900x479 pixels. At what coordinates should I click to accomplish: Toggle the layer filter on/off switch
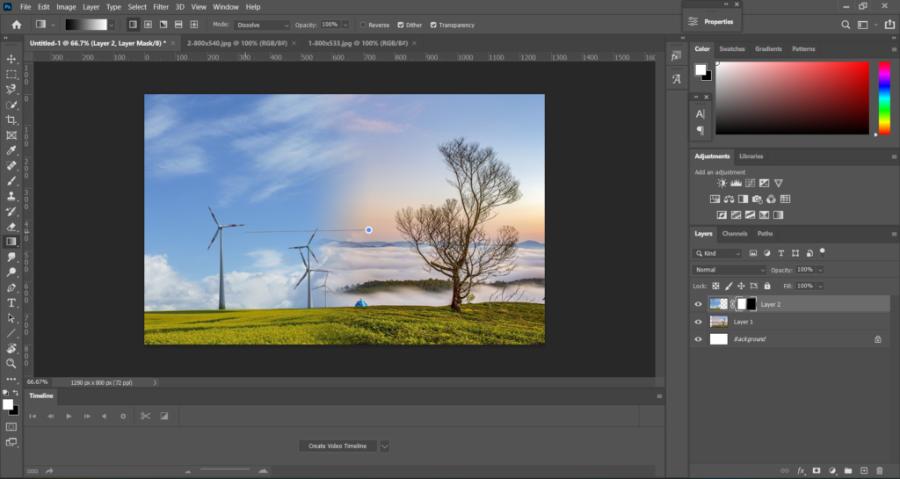point(823,251)
